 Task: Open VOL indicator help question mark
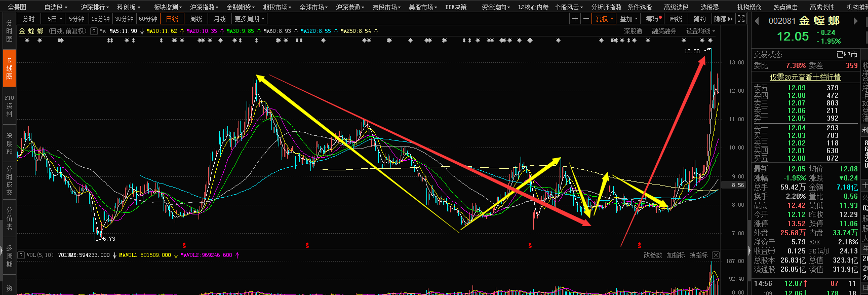(x=21, y=255)
